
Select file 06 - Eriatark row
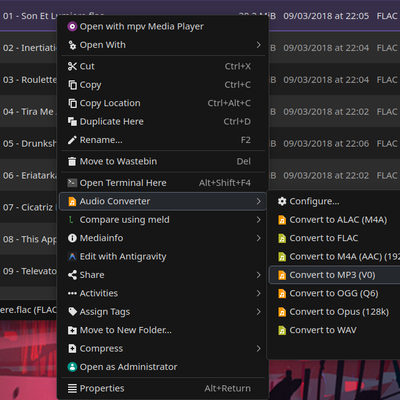tap(29, 175)
